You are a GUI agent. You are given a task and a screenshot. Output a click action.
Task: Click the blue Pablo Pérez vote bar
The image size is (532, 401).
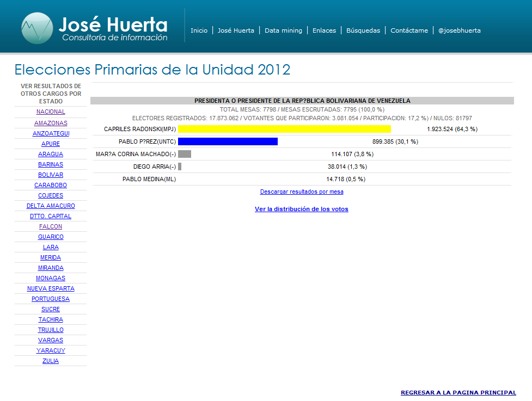[229, 141]
